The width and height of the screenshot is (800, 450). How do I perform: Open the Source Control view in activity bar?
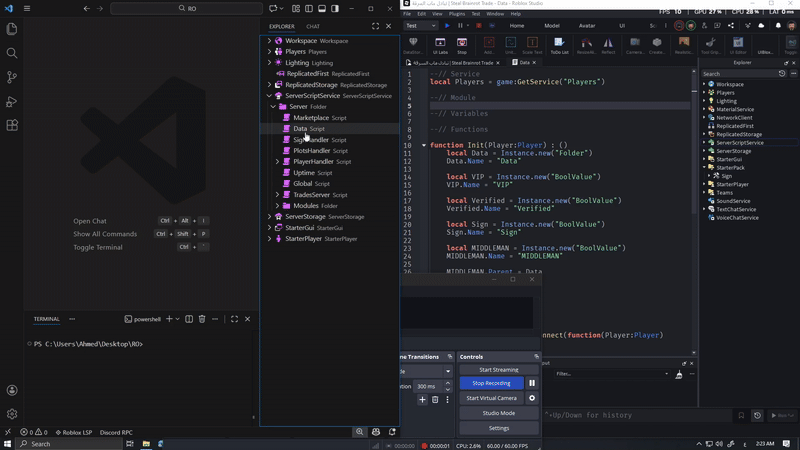click(12, 77)
